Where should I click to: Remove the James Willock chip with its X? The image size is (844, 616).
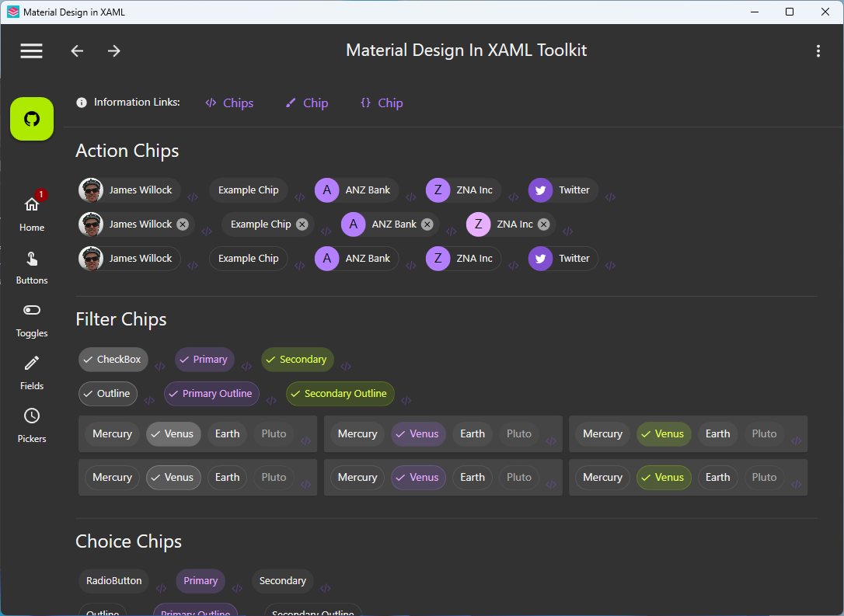tap(183, 224)
